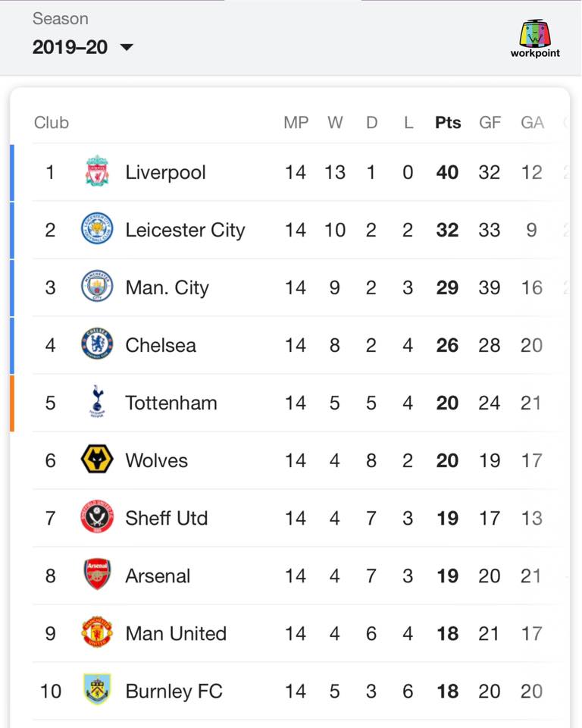Click the dropdown arrow beside 2019–20
The image size is (582, 728).
click(127, 47)
